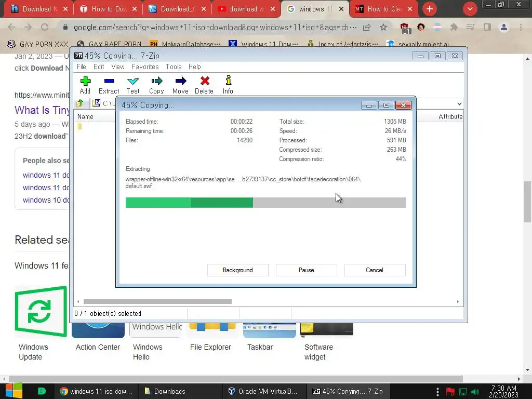532x399 pixels.
Task: Switch to the 'Download_C' tab
Action: (x=177, y=9)
